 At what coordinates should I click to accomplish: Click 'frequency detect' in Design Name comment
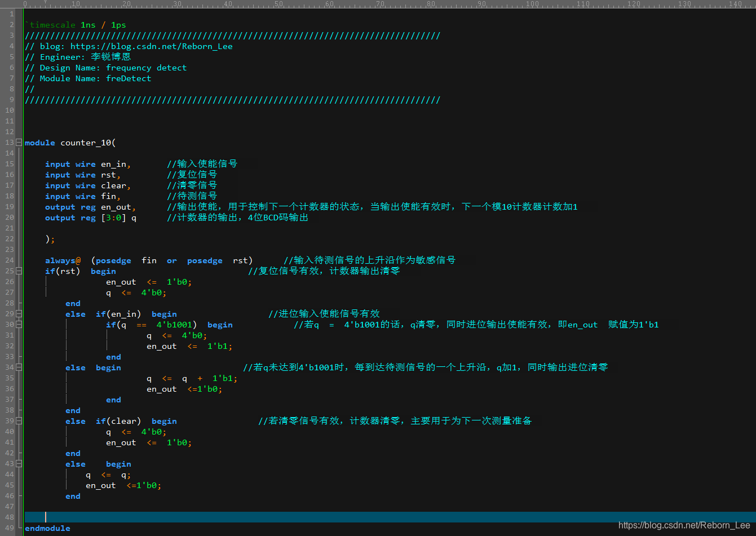click(x=146, y=68)
